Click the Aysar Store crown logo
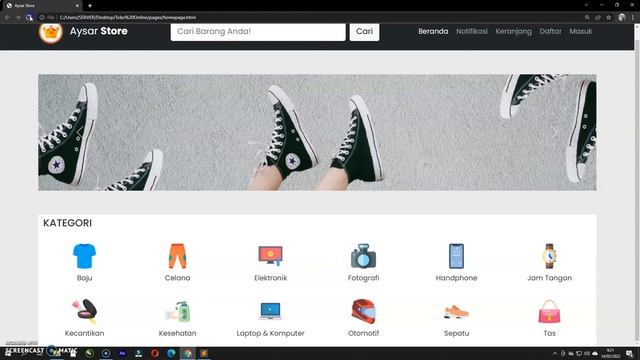This screenshot has height=360, width=640. [51, 33]
